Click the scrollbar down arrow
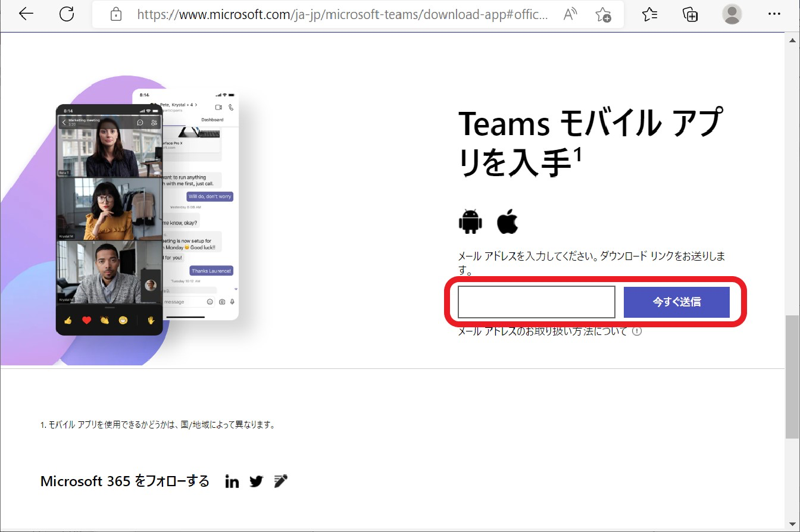The height and width of the screenshot is (532, 800). 792,524
